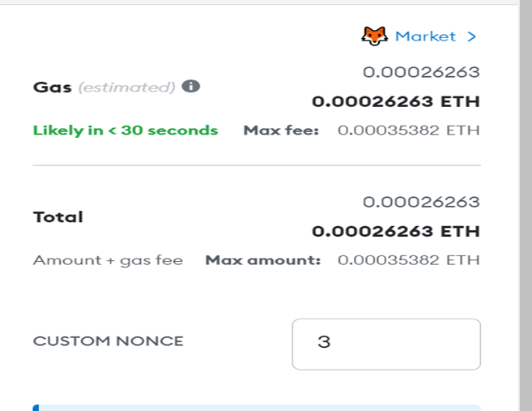Click the Amount + gas fee caption
This screenshot has height=411, width=532.
[x=108, y=260]
